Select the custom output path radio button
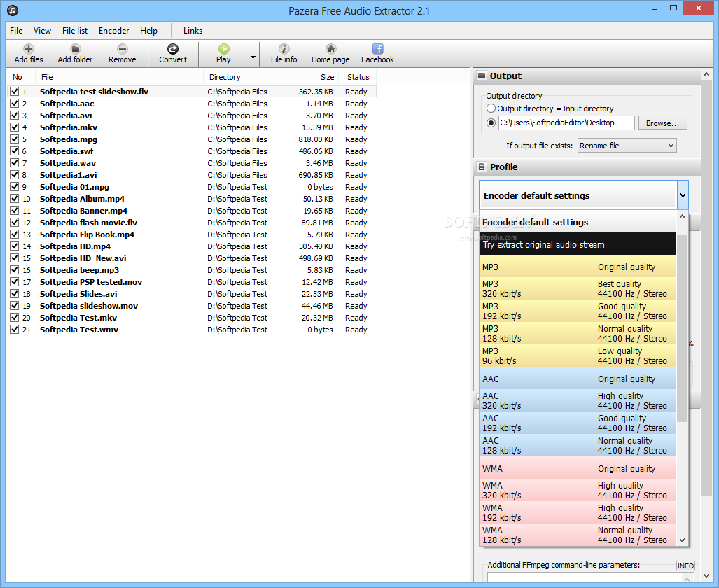The height and width of the screenshot is (588, 719). coord(491,122)
